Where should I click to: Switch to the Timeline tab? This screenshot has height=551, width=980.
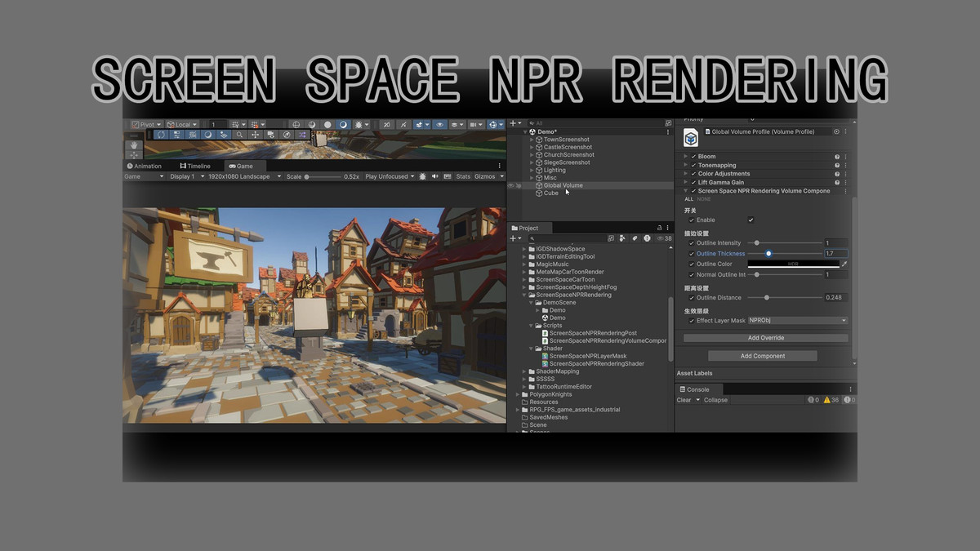click(194, 166)
